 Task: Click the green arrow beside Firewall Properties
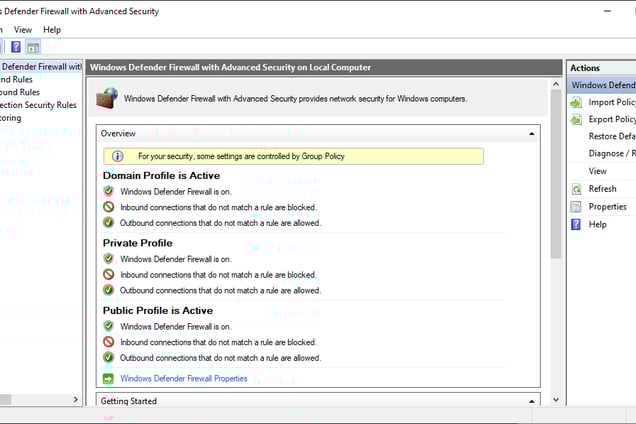109,379
